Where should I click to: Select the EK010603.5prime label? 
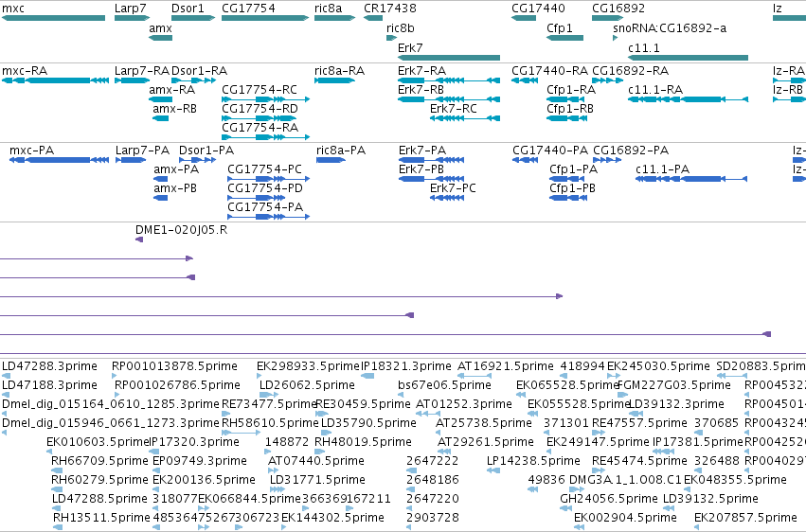(x=98, y=442)
